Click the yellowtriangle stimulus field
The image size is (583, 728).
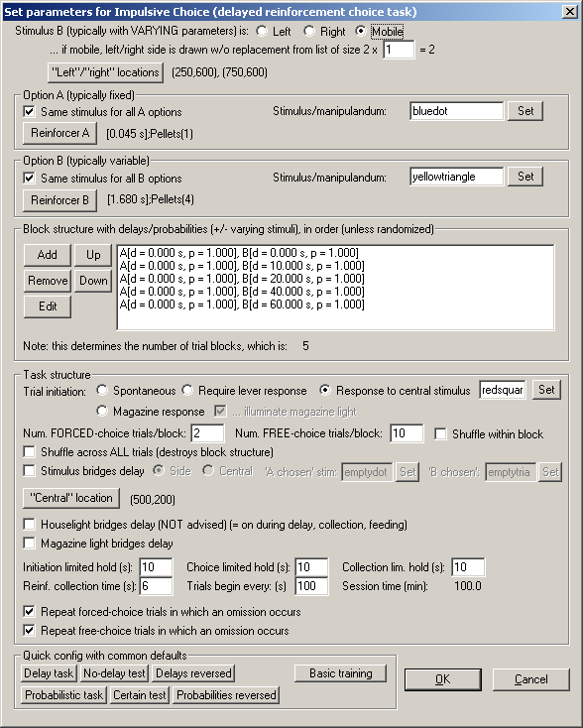coord(456,177)
